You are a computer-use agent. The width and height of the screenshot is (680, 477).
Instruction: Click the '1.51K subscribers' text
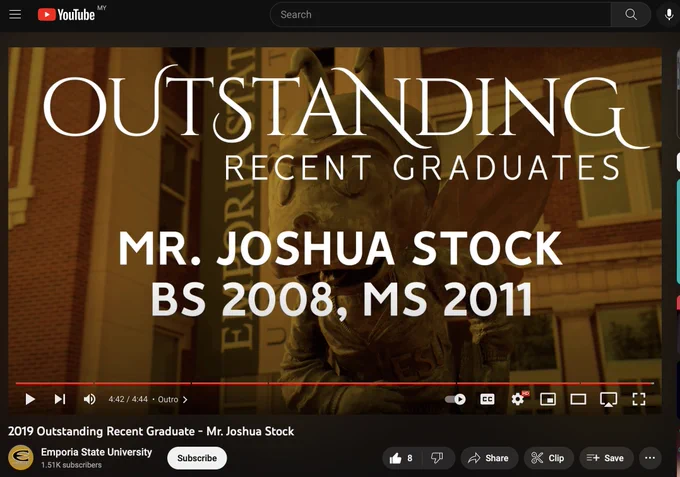(x=72, y=465)
